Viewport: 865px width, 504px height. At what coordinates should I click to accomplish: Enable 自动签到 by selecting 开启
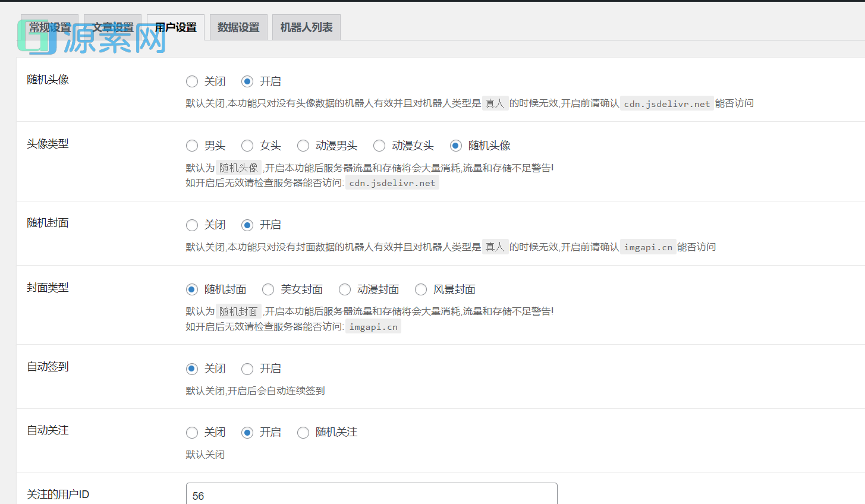coord(247,369)
